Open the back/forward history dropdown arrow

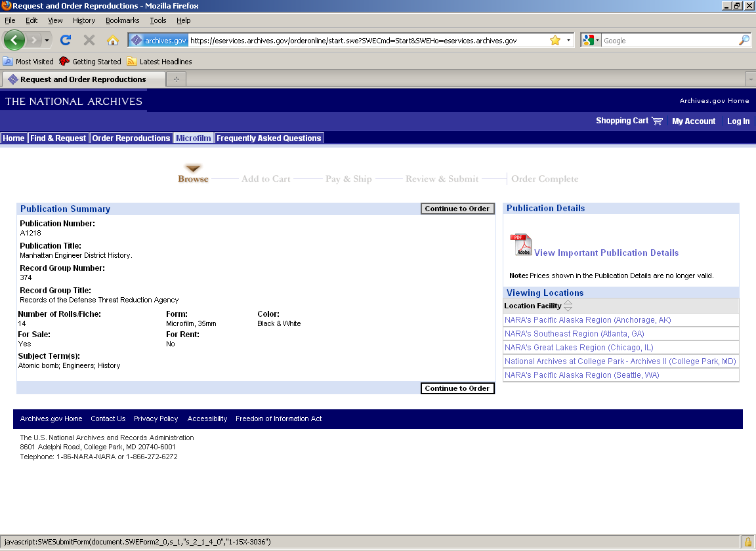tap(47, 41)
